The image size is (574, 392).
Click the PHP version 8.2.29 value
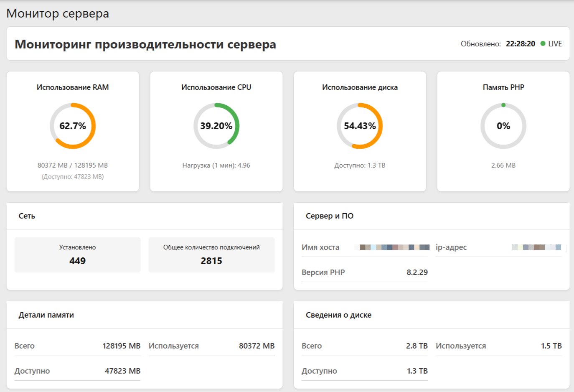(x=417, y=272)
